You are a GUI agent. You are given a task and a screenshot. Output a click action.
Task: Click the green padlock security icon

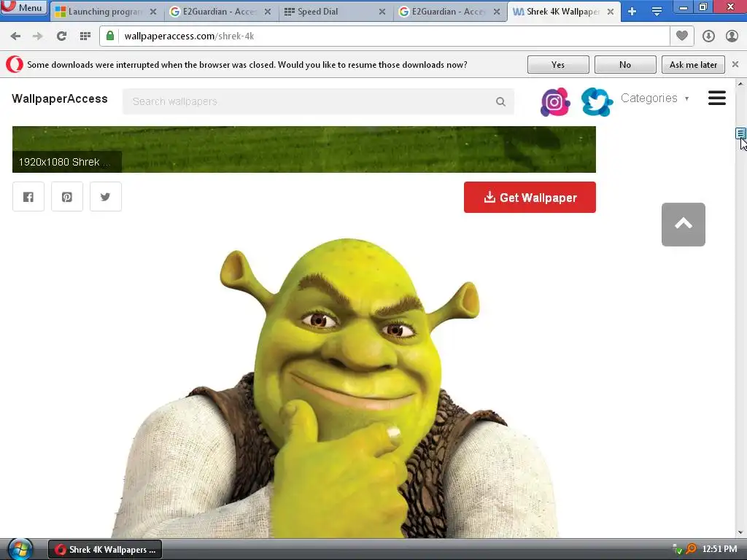click(x=110, y=36)
